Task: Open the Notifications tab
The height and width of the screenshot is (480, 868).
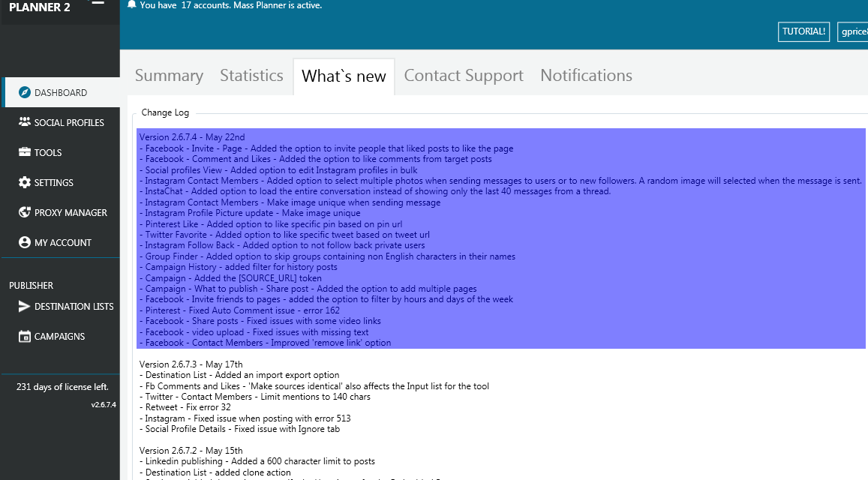Action: (x=586, y=75)
